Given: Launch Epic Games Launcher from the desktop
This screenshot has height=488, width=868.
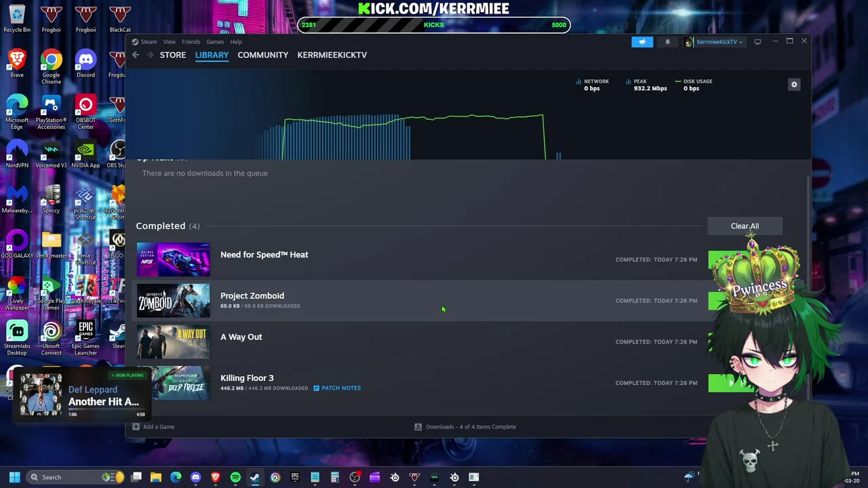Looking at the screenshot, I should pos(85,338).
